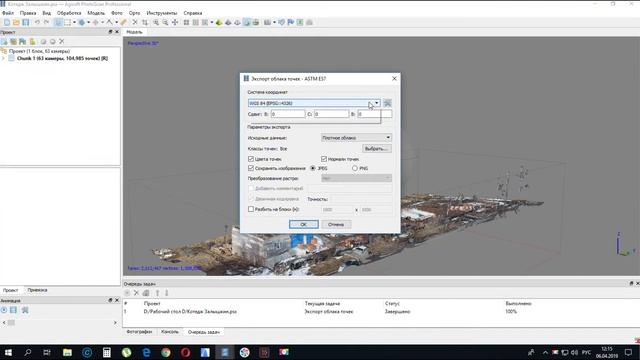The width and height of the screenshot is (640, 360).
Task: Open the show cameras dropdown arrow
Action: (x=274, y=22)
